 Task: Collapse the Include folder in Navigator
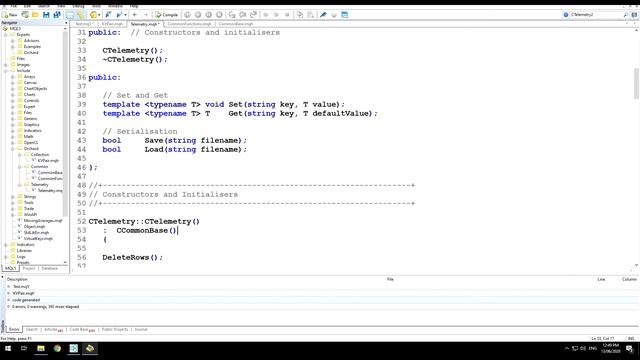(6, 71)
